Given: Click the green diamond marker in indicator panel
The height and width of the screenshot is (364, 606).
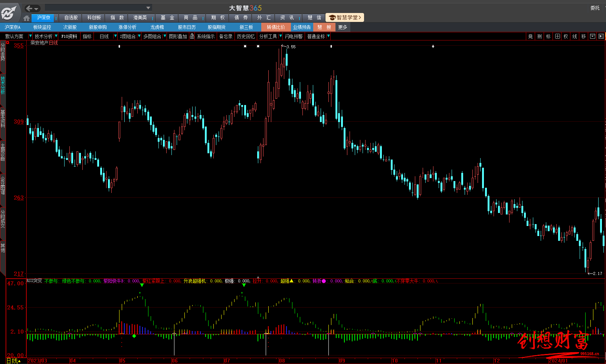Looking at the screenshot, I should 134,336.
